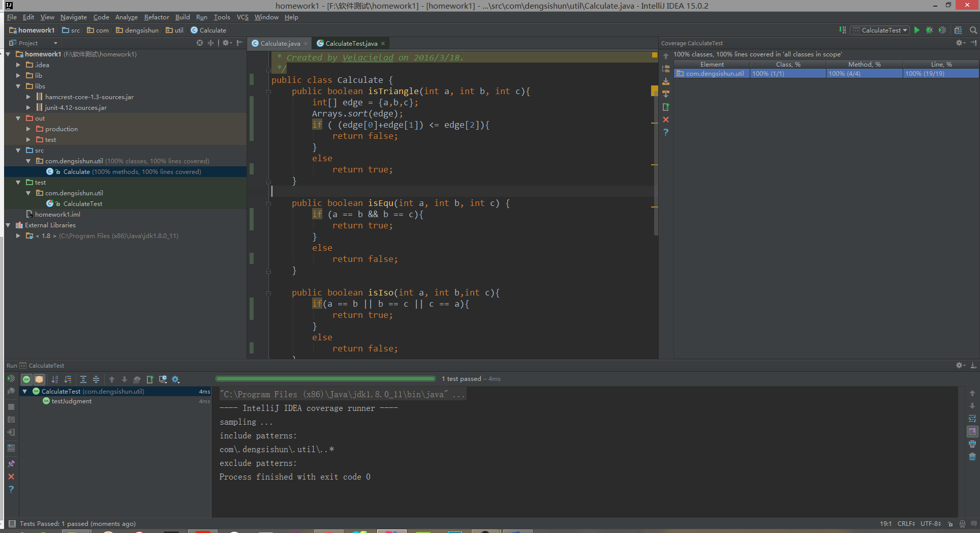The image size is (980, 533).
Task: Change the CRLF line separator selector
Action: pyautogui.click(x=906, y=524)
